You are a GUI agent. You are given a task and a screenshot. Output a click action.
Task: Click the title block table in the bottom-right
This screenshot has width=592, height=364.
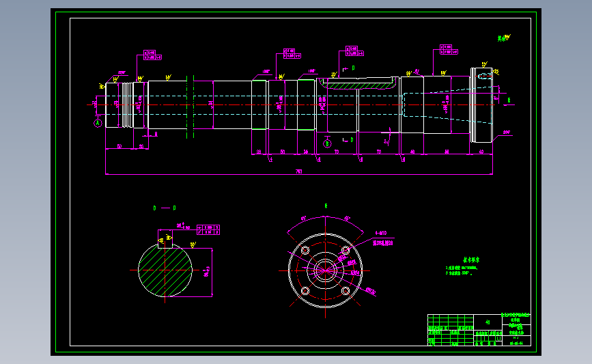click(x=479, y=330)
